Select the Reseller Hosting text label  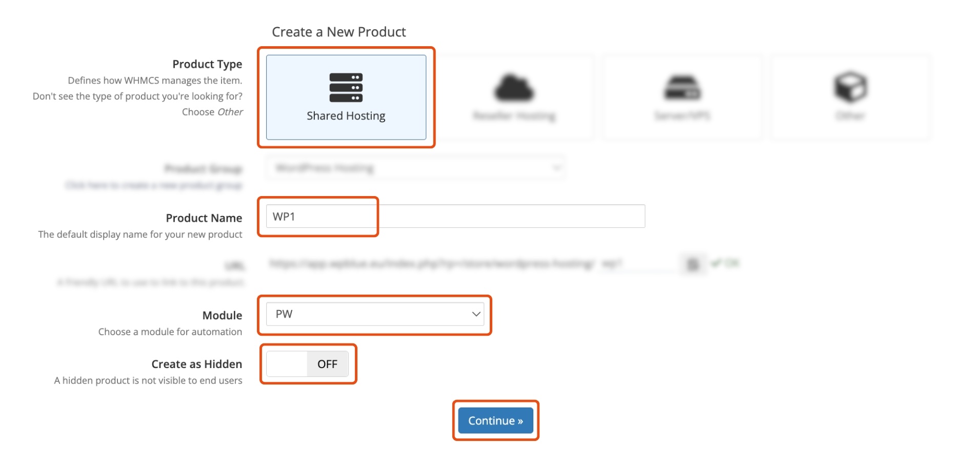click(514, 116)
